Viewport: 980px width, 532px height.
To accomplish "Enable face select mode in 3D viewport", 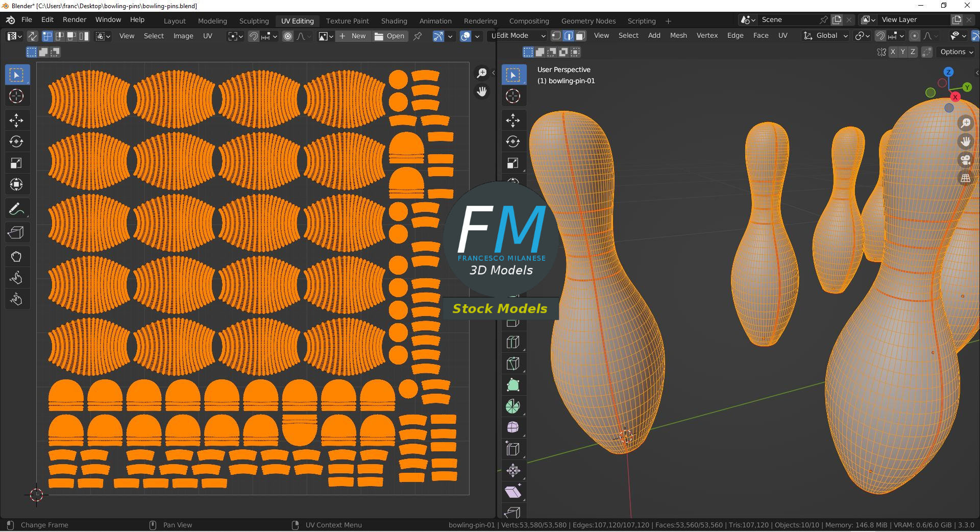I will 581,36.
